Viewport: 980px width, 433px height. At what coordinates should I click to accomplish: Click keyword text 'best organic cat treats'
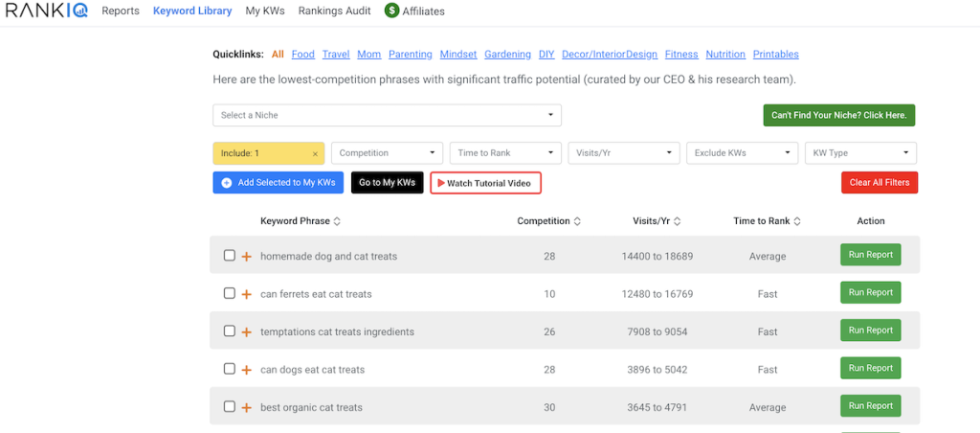coord(311,408)
